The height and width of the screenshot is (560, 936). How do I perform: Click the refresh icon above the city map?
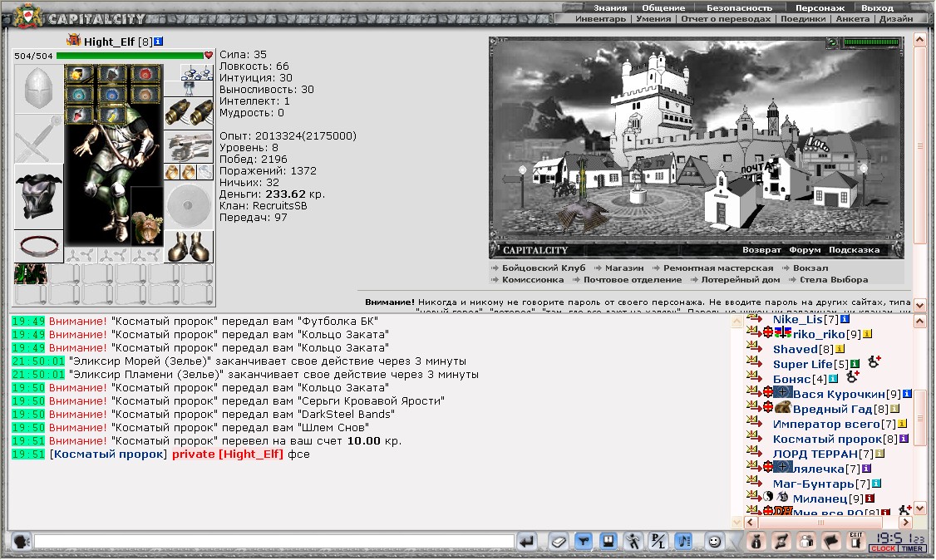tap(833, 42)
